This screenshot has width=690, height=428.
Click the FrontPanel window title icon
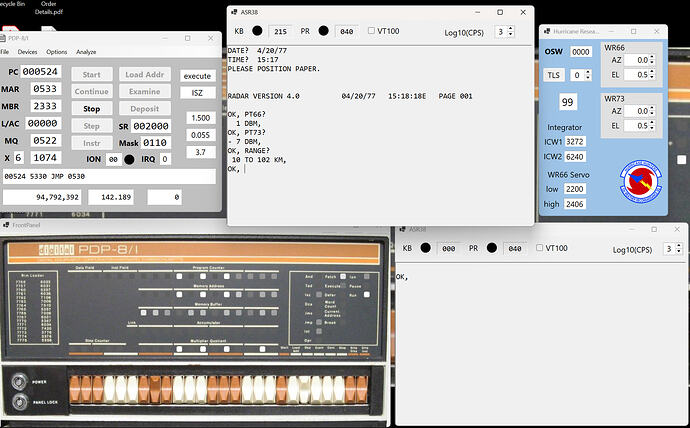[6, 225]
